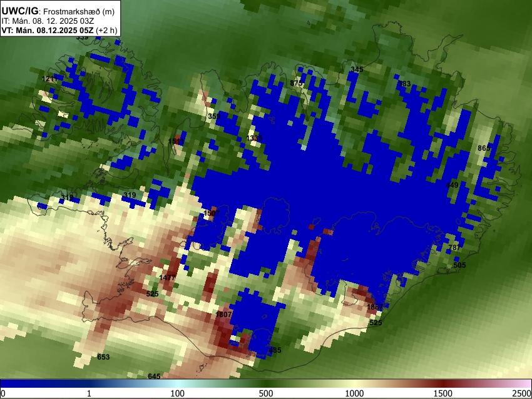Click the 525 value just below 1477
This screenshot has height=399, width=532.
pyautogui.click(x=152, y=294)
